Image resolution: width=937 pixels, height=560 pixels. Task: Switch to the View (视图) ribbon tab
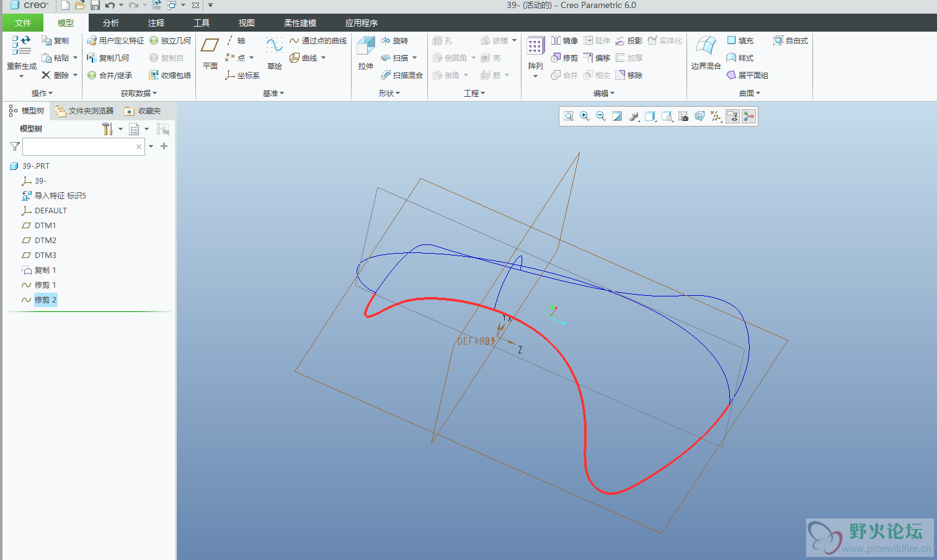point(247,23)
